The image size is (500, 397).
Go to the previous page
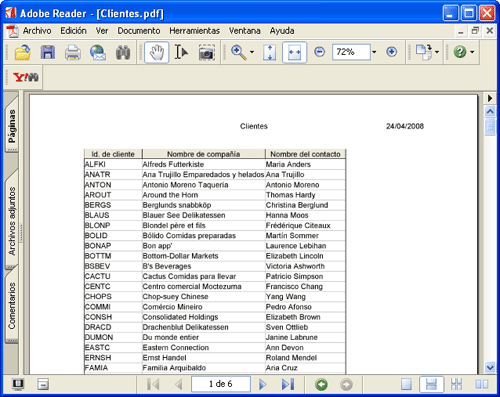(179, 384)
